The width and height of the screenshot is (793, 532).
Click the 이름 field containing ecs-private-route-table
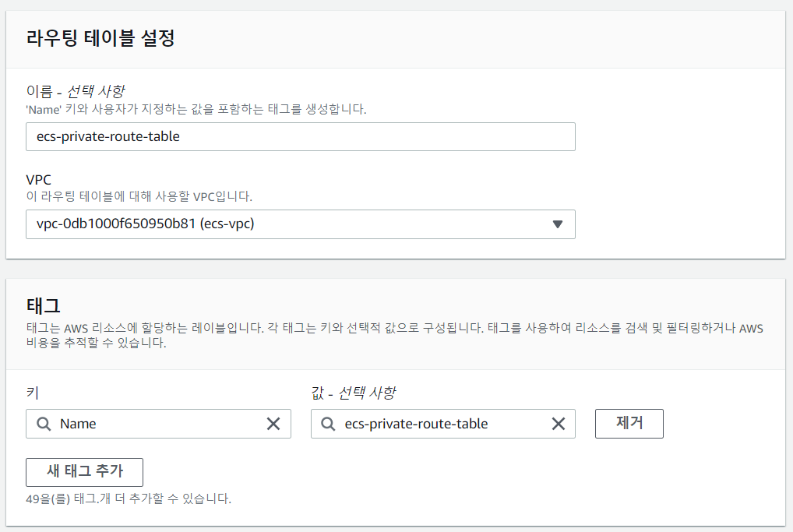301,136
